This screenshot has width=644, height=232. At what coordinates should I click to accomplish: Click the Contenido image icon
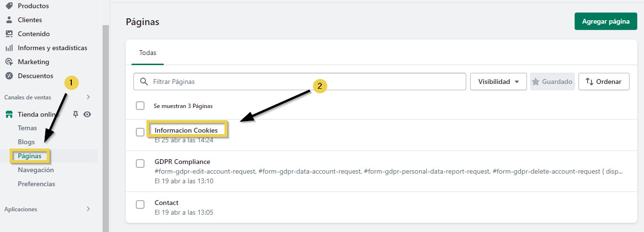[9, 34]
